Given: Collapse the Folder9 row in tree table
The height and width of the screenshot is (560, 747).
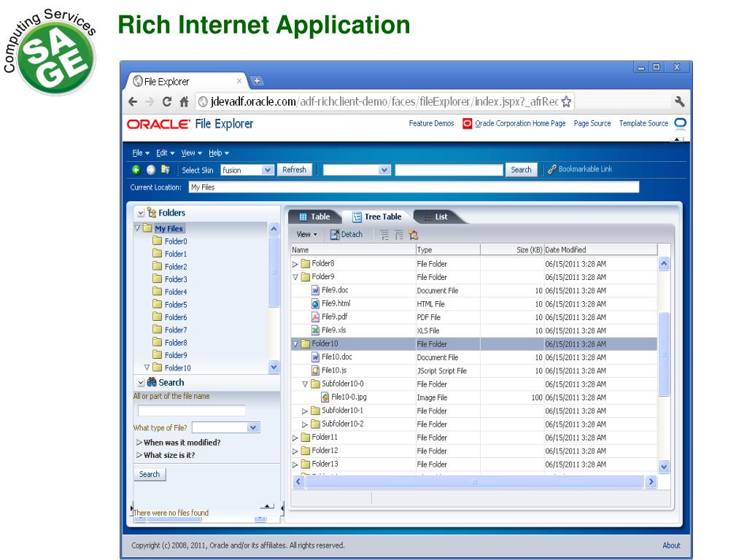Looking at the screenshot, I should coord(295,277).
